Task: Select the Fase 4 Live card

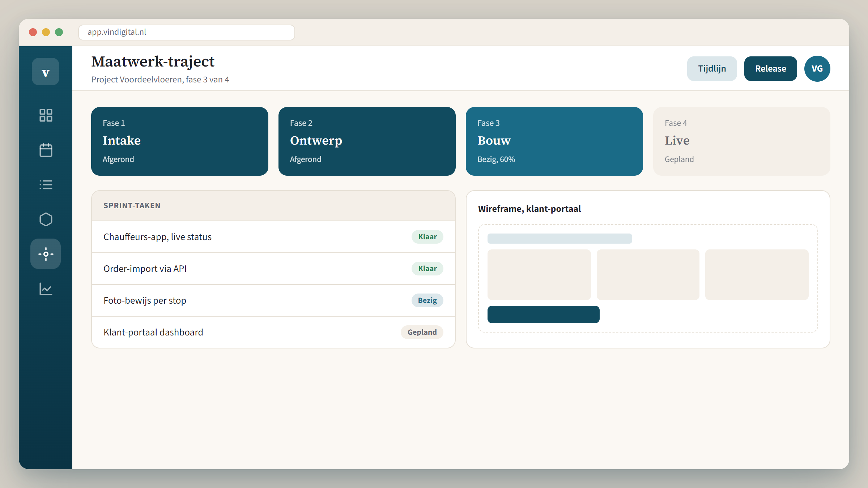Action: [x=742, y=141]
